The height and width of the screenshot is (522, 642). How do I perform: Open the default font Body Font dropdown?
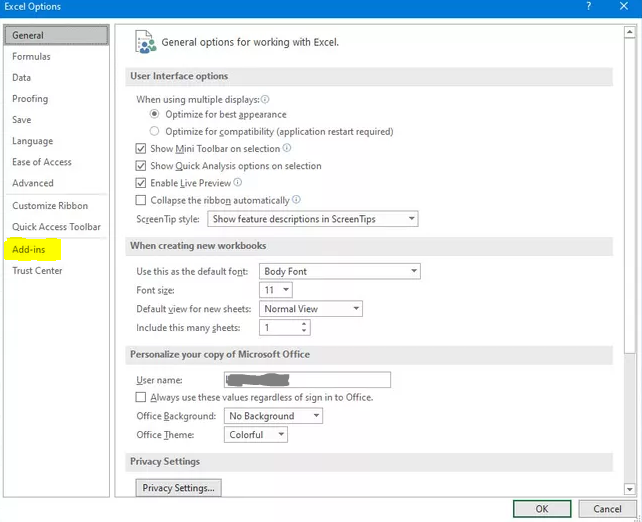[x=340, y=271]
